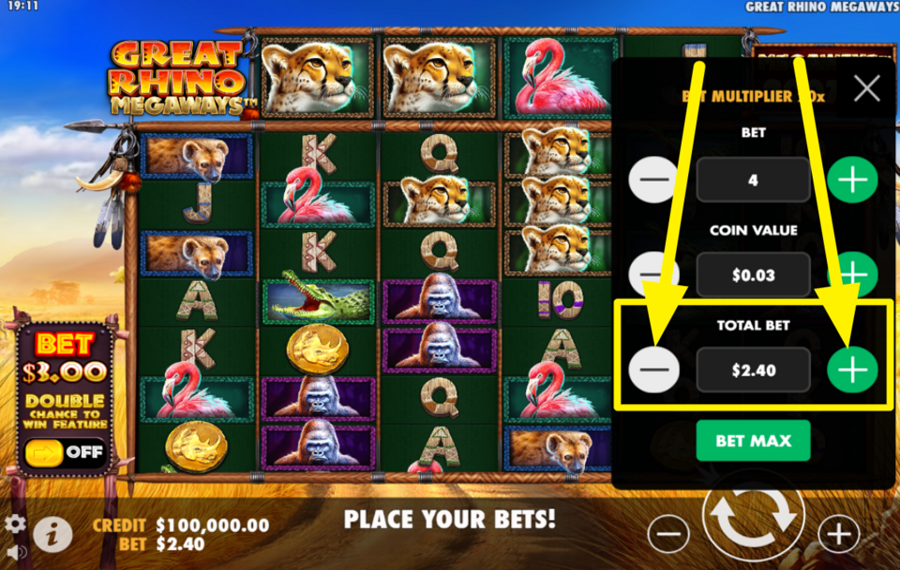Click the Great Rhino Megaways logo
Image resolution: width=900 pixels, height=570 pixels.
[179, 77]
